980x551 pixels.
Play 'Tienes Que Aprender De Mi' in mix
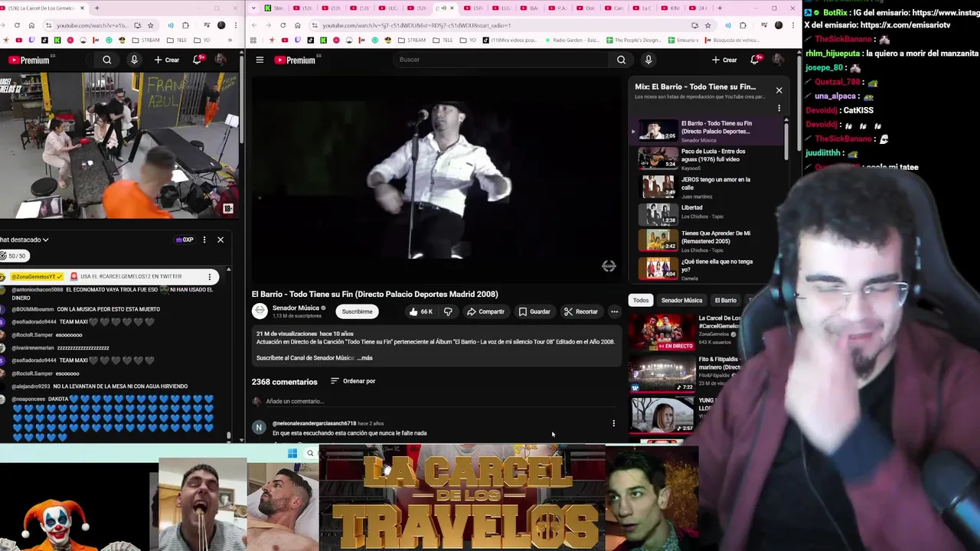(707, 242)
